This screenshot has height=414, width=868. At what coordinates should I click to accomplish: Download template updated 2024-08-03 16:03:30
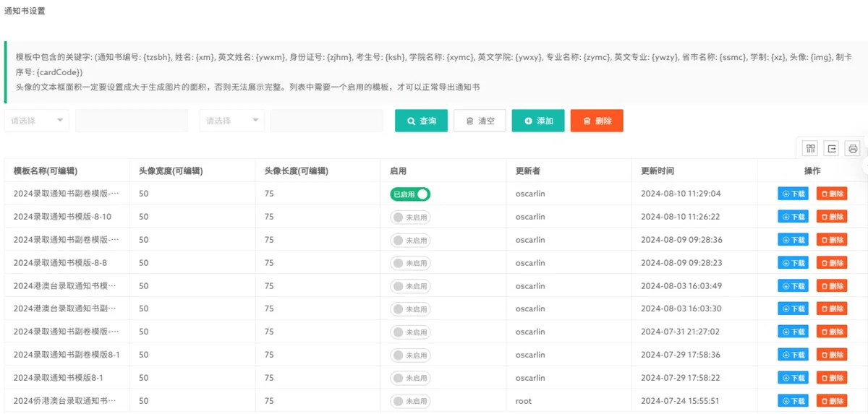[x=793, y=309]
